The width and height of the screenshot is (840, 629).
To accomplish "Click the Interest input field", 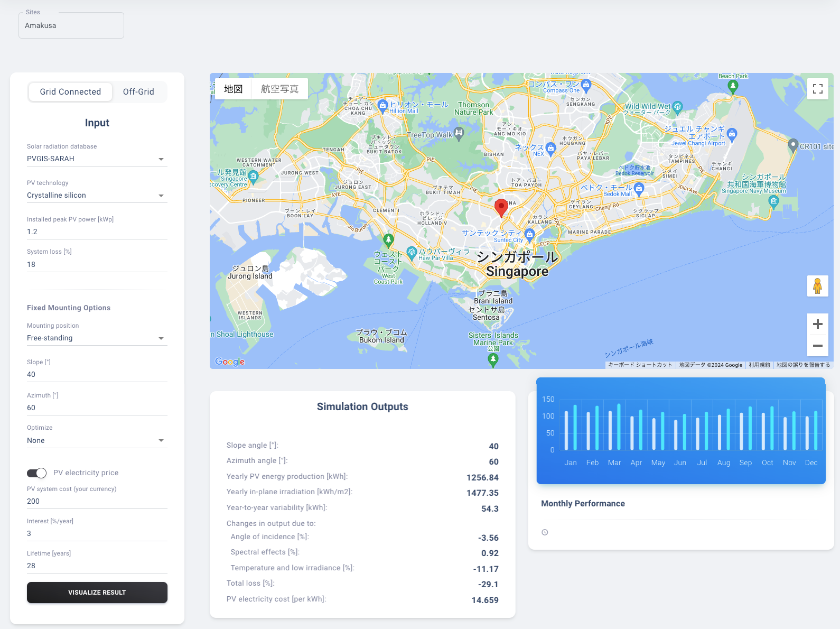I will pos(97,533).
